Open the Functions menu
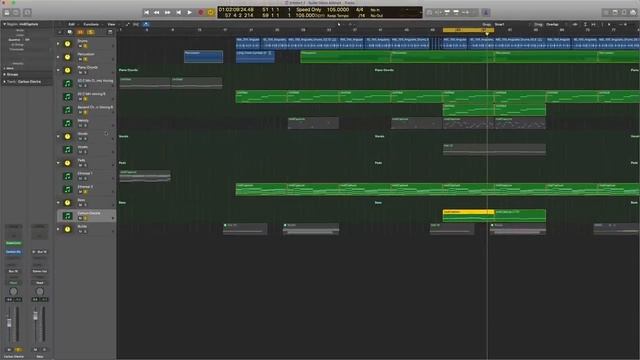 tap(91, 24)
